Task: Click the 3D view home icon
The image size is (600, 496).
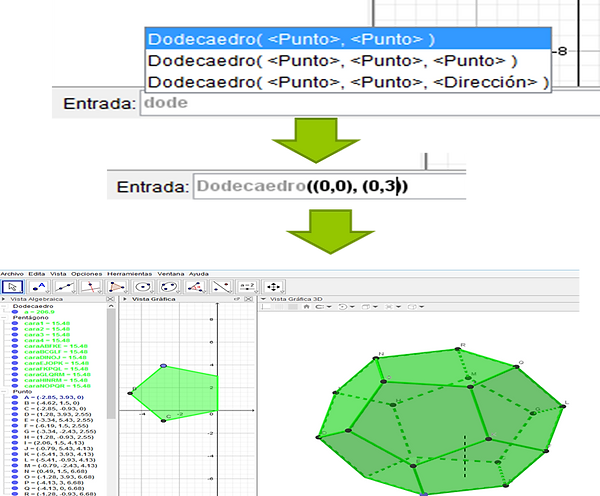Action: 306,307
